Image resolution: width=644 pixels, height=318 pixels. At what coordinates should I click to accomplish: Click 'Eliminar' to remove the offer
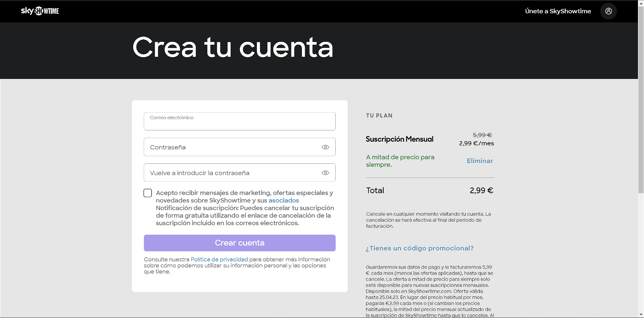pyautogui.click(x=480, y=161)
